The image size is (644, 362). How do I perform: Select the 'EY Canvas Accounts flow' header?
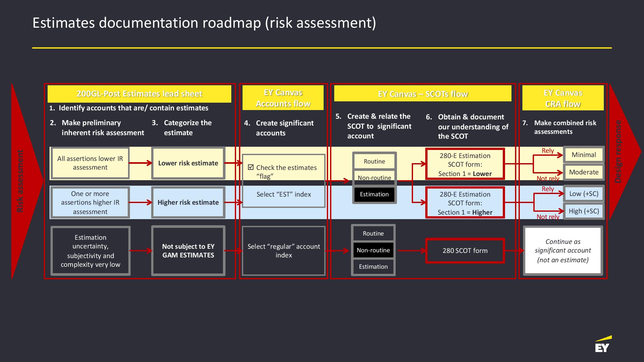pyautogui.click(x=283, y=98)
